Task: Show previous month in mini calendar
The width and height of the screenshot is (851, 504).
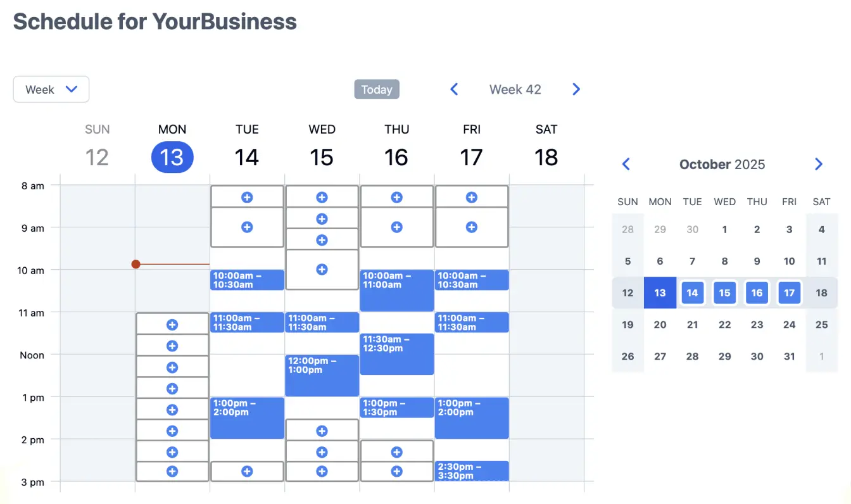Action: 626,165
